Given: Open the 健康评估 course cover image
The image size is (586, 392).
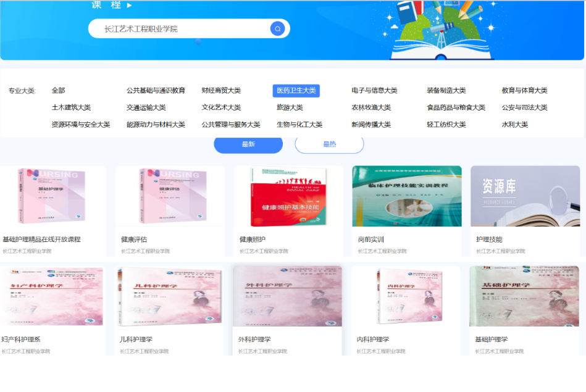Looking at the screenshot, I should click(170, 196).
